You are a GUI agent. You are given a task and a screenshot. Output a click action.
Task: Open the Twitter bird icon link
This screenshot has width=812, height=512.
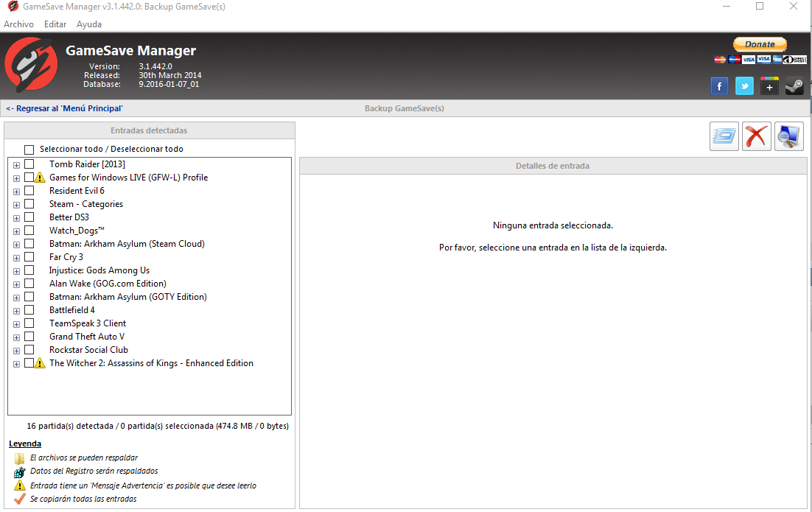pos(744,86)
